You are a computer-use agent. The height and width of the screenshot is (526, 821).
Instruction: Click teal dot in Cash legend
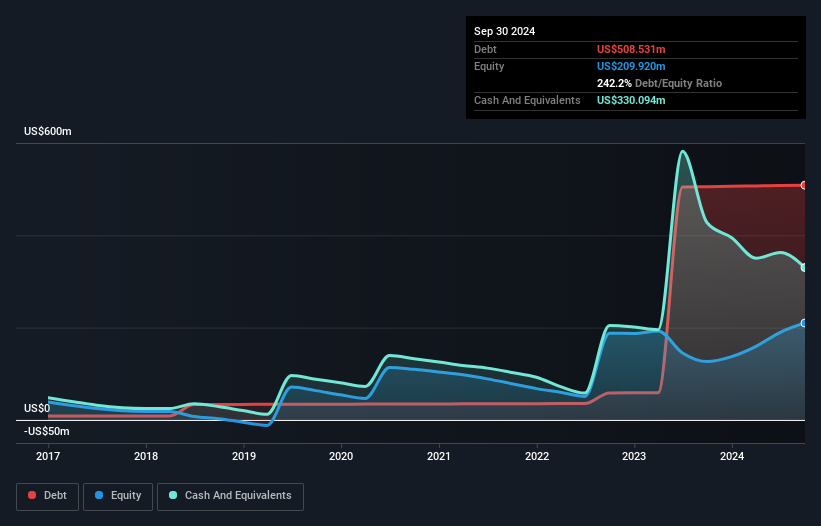click(173, 495)
